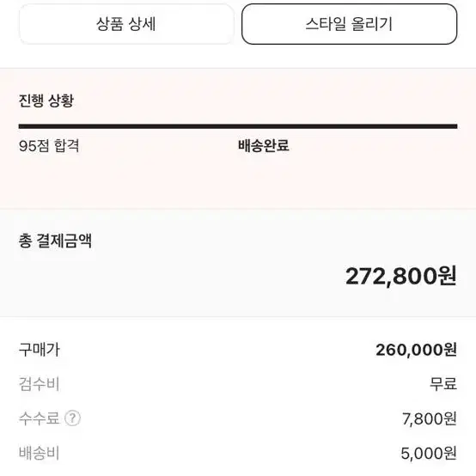Click the 5,000원 shipping fee value
The image size is (476, 476).
click(x=429, y=454)
